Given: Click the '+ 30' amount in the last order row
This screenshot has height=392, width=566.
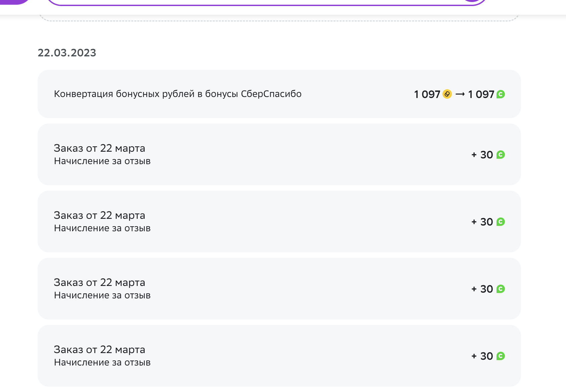Looking at the screenshot, I should coord(482,356).
